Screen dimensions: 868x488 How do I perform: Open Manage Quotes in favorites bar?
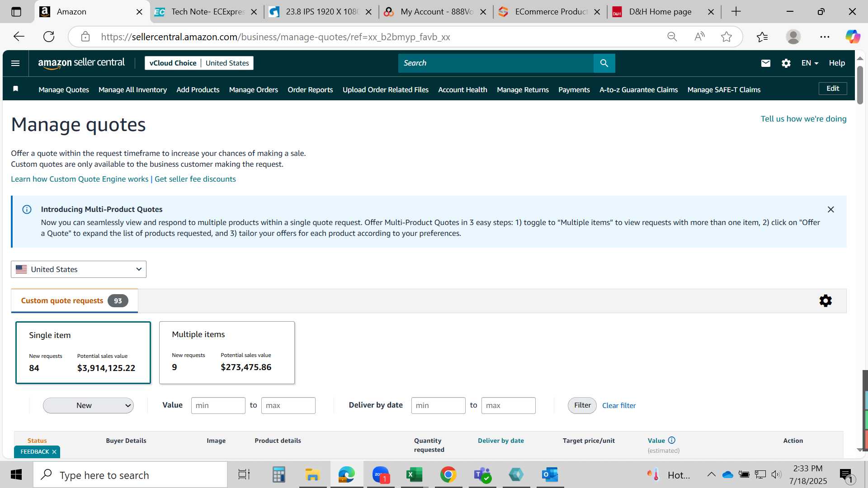pyautogui.click(x=64, y=90)
